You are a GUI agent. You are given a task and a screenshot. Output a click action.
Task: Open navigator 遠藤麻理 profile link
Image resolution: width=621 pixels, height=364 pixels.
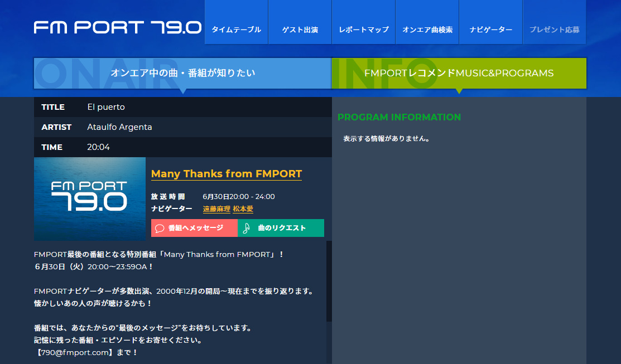pos(216,209)
